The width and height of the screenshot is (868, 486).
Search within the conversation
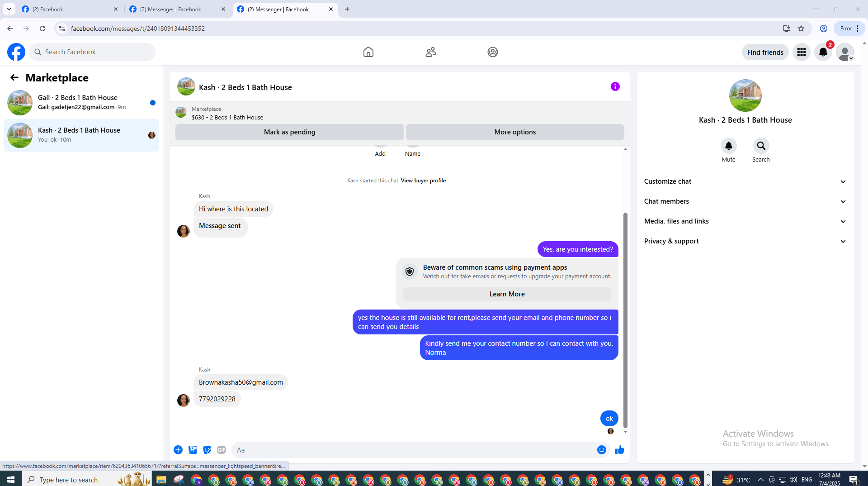point(761,146)
